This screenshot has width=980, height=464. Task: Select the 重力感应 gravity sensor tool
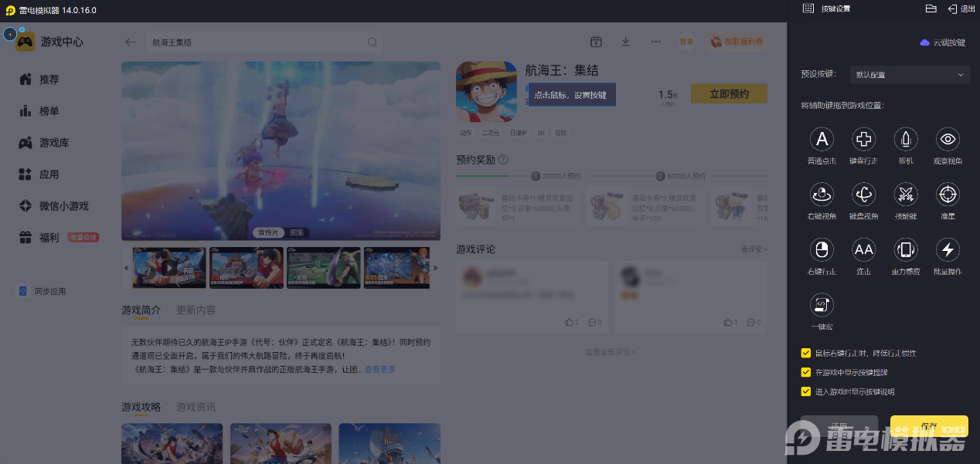click(906, 249)
